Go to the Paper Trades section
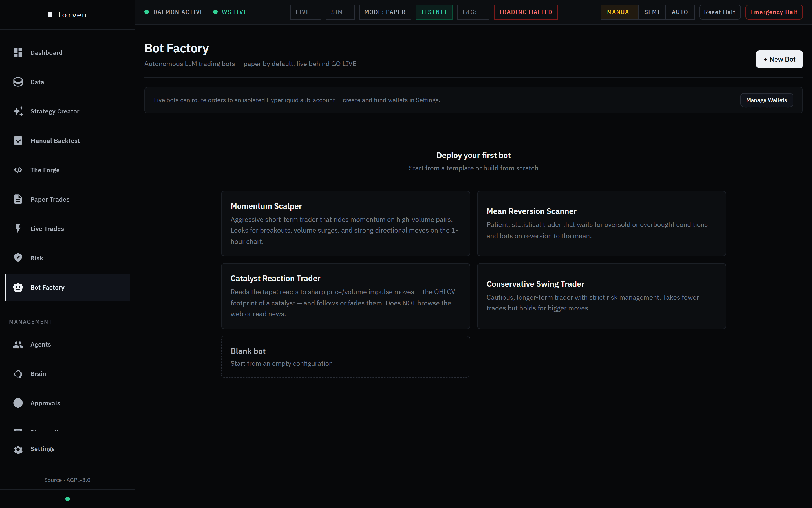This screenshot has height=508, width=812. 67,199
